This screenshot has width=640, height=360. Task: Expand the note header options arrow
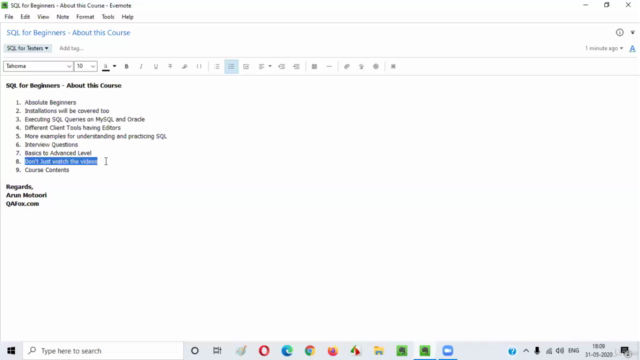(633, 32)
